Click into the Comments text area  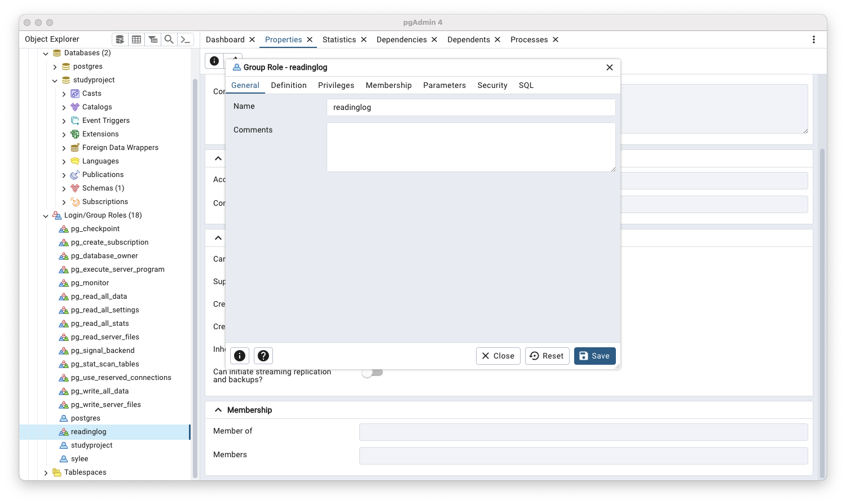pyautogui.click(x=471, y=147)
